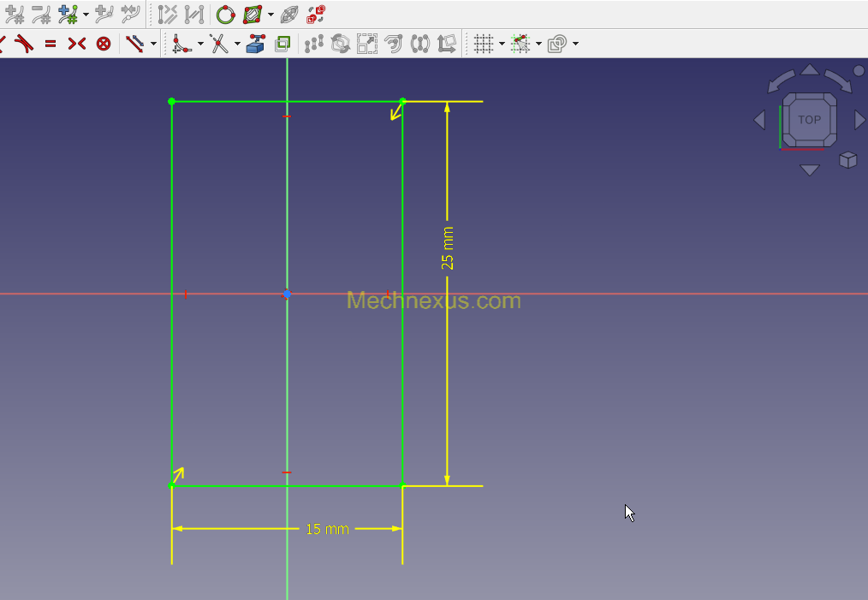Click navigation cube left arrow
This screenshot has width=868, height=600.
759,120
